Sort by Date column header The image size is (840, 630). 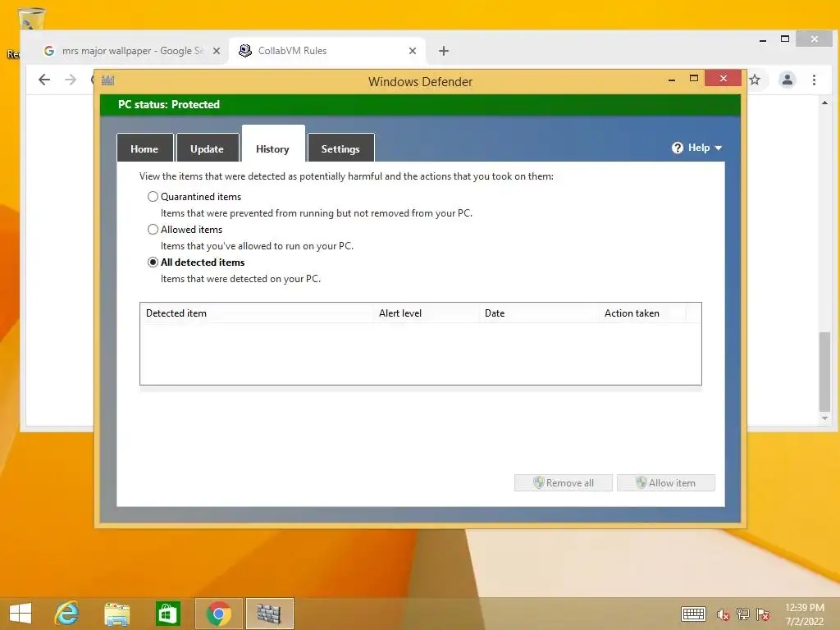(540, 313)
